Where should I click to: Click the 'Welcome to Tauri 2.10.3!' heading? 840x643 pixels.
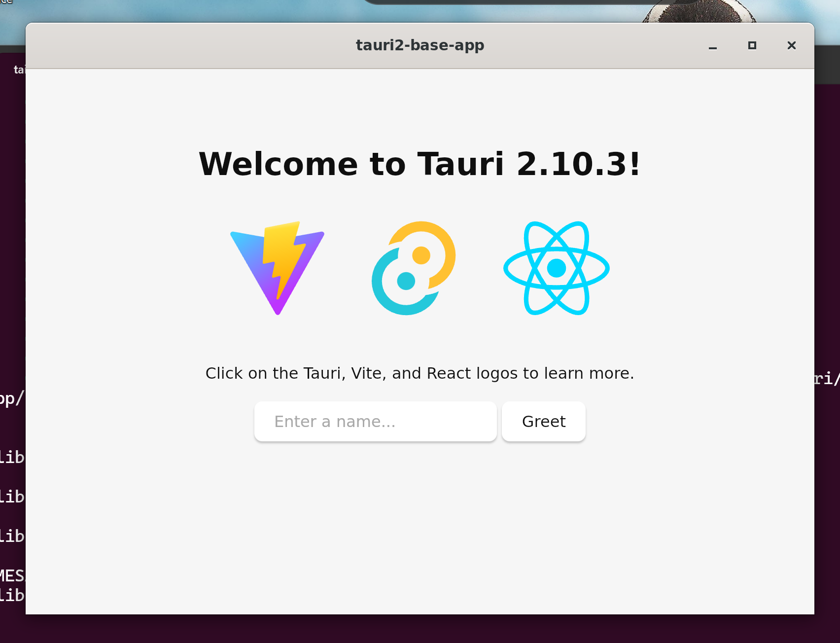tap(420, 165)
